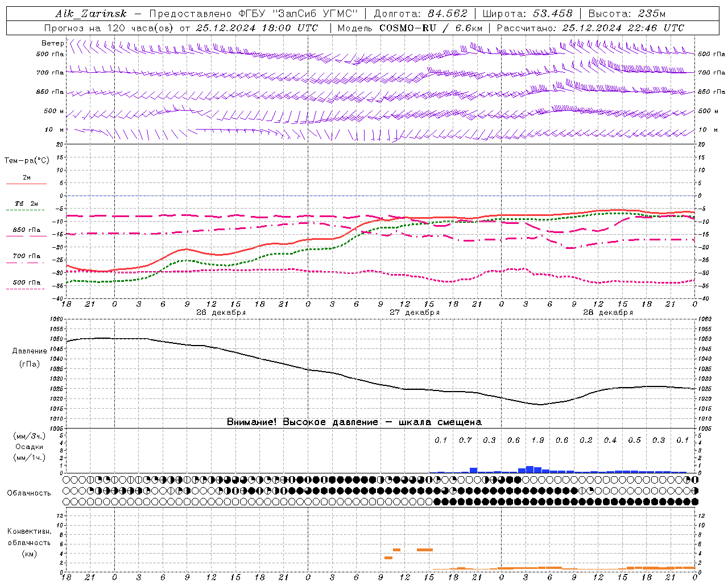Screen dimensions: 728x582
Task: Click 'Рассчитано: 25.12.2024 22:46 UTC' text
Action: click(x=590, y=28)
